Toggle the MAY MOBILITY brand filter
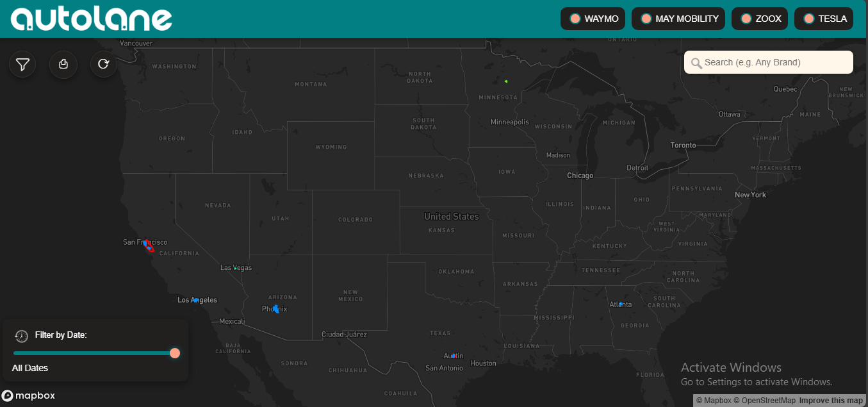 678,19
